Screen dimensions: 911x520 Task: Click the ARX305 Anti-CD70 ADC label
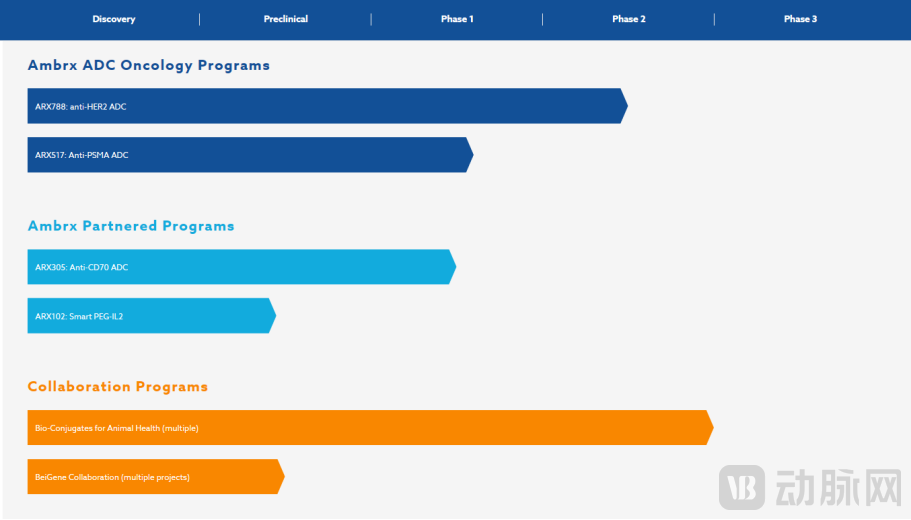[82, 267]
